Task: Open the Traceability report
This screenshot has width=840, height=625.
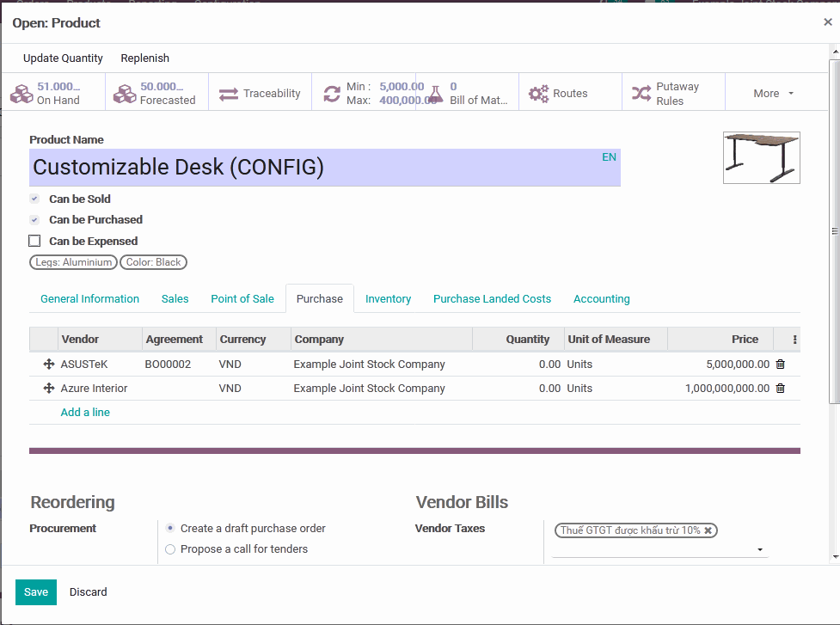Action: pyautogui.click(x=261, y=93)
